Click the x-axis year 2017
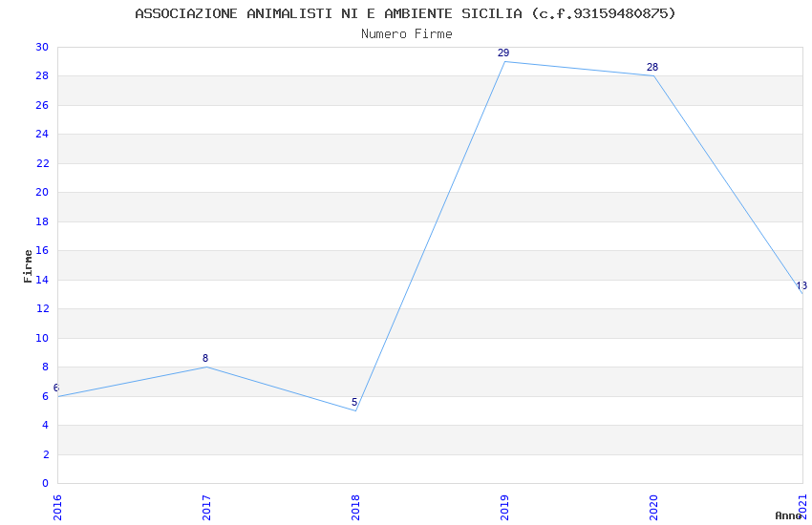The image size is (812, 525). [x=206, y=508]
